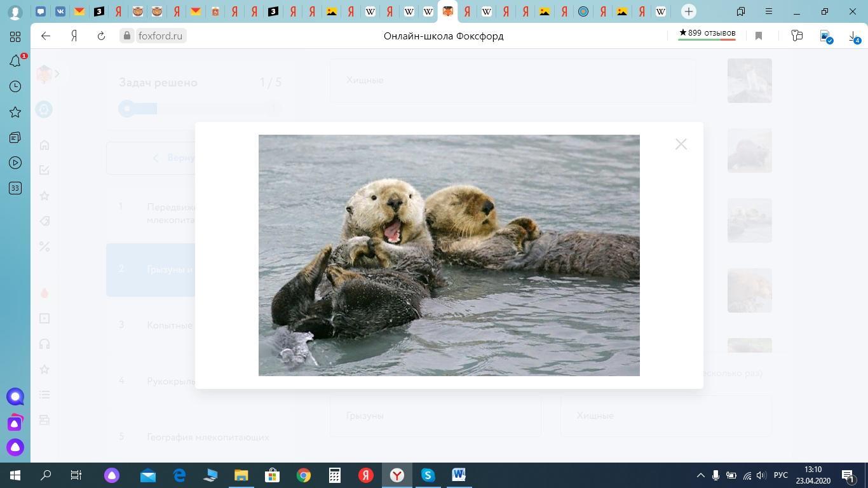Screen dimensions: 868x488
Task: Launch Google Chrome from the taskbar
Action: click(304, 475)
